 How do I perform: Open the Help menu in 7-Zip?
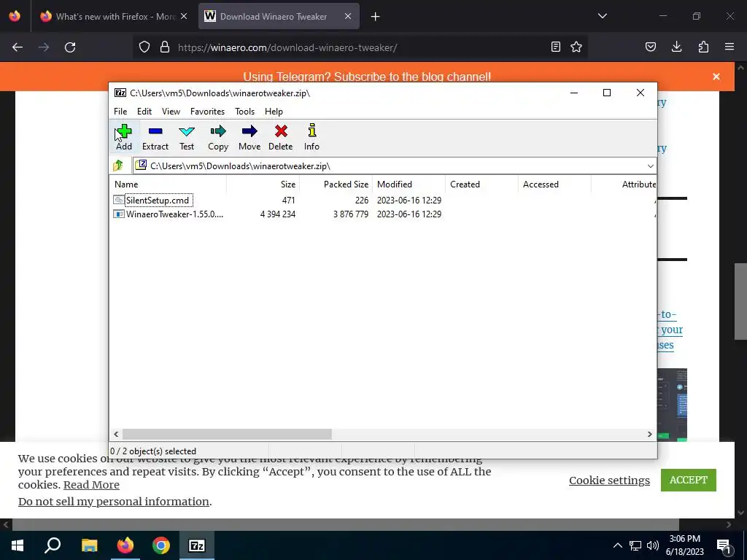(274, 112)
